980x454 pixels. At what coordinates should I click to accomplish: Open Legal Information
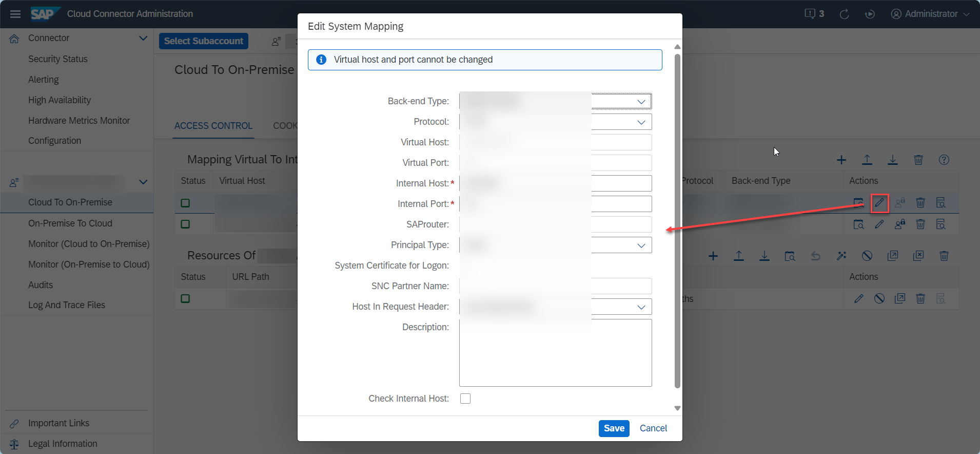[x=63, y=444]
